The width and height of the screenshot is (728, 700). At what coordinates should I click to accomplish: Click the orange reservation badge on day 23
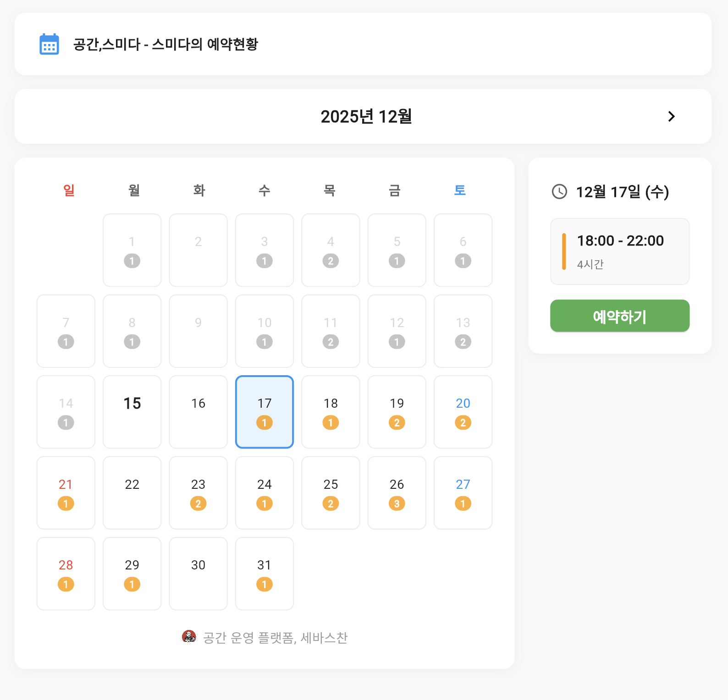coord(198,503)
